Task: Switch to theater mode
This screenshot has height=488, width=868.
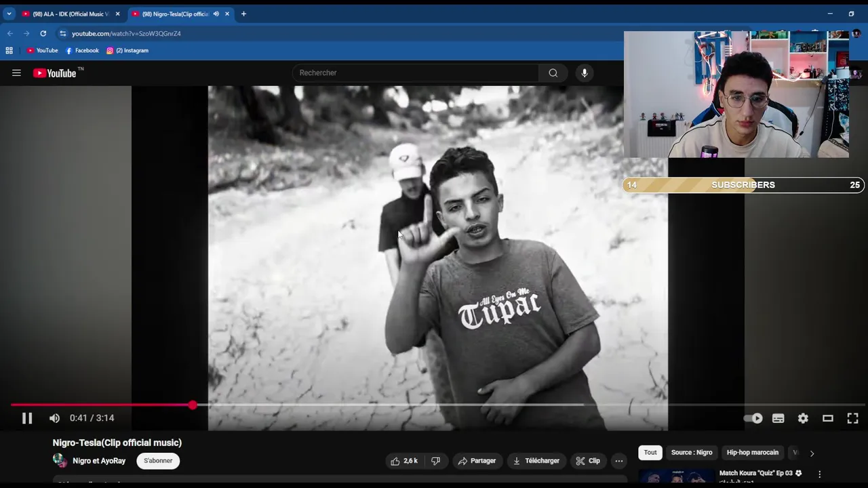Action: [x=828, y=418]
